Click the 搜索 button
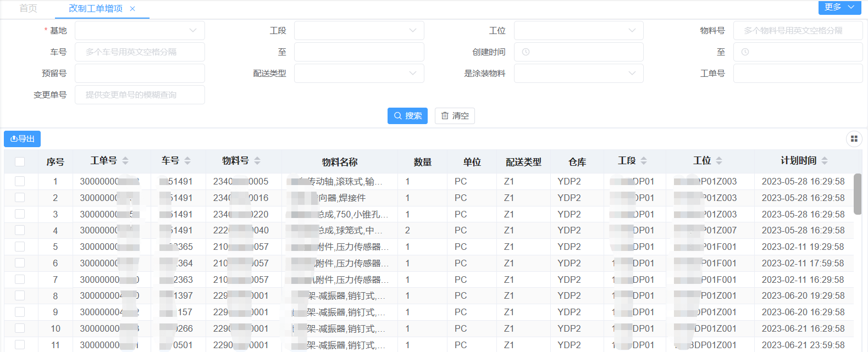Viewport: 868px width, 352px height. coord(407,116)
